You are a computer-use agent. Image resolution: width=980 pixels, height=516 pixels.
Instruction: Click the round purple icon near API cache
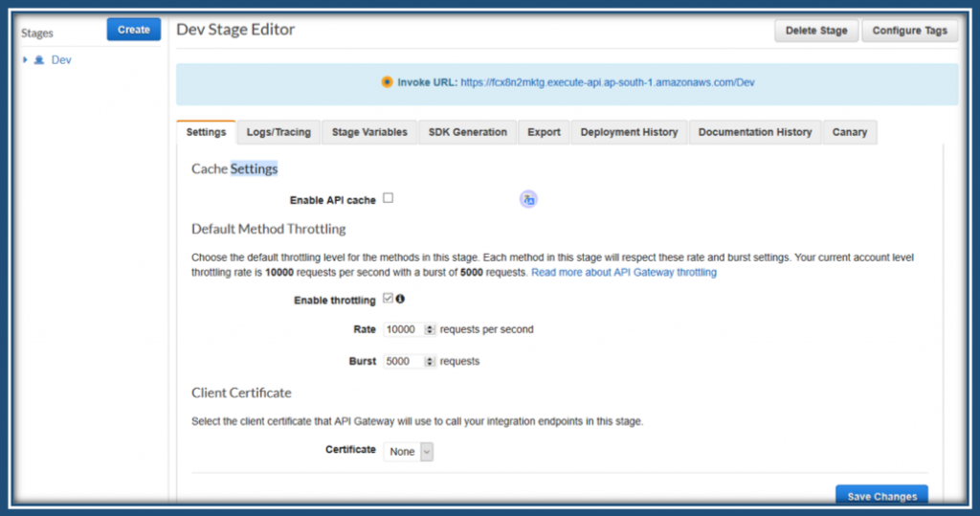(528, 199)
